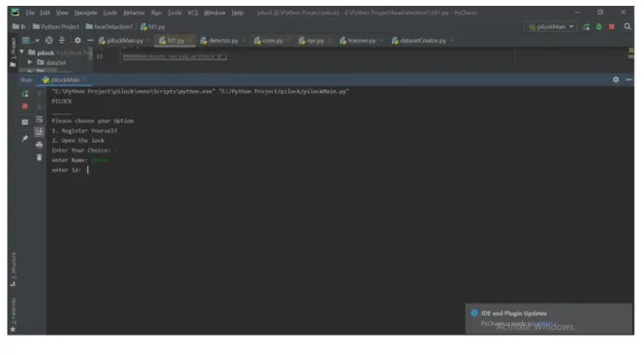Open the Refactor menu
This screenshot has height=355, width=644.
coord(134,13)
